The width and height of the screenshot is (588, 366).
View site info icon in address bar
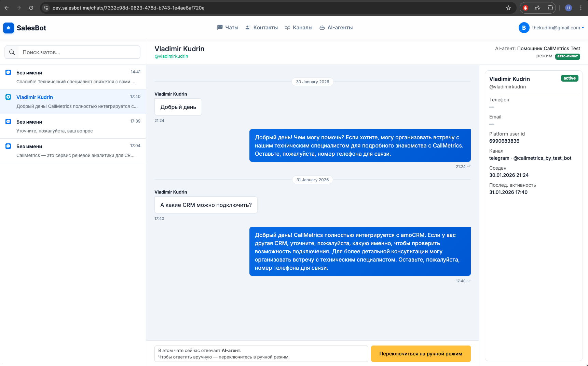point(46,8)
